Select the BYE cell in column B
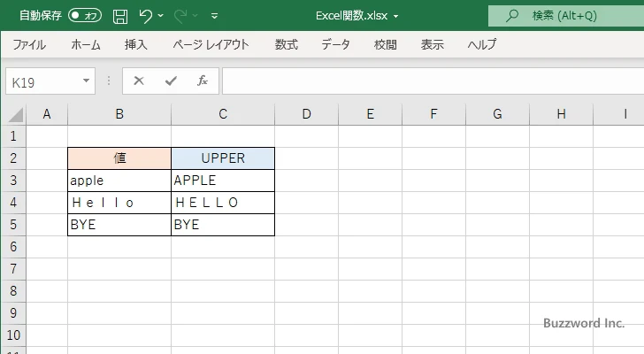 119,225
